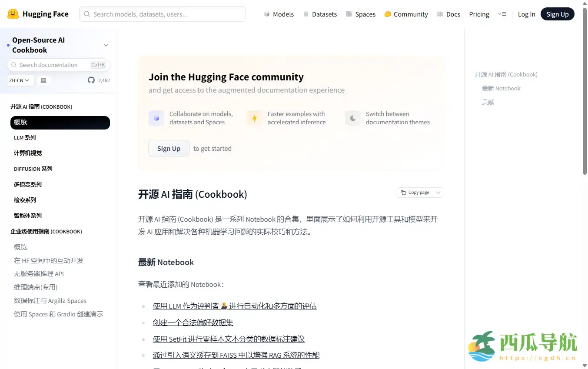This screenshot has width=588, height=369.
Task: Click the magnifier icon in the search bar
Action: coord(87,14)
